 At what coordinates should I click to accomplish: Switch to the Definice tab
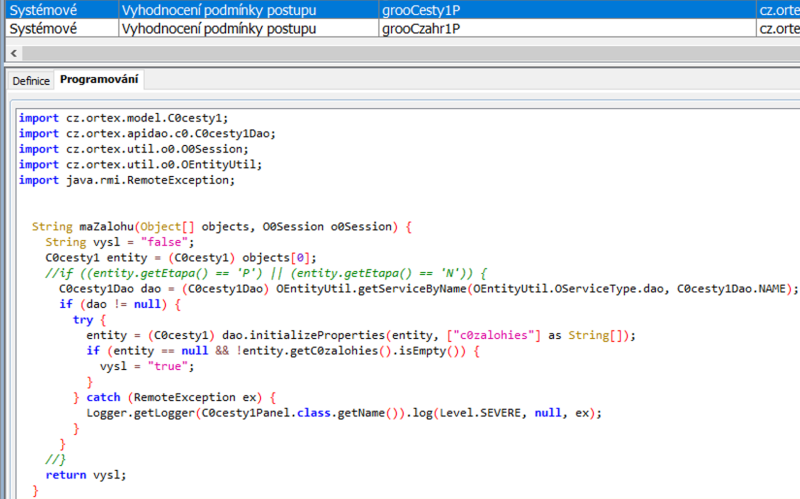click(30, 79)
